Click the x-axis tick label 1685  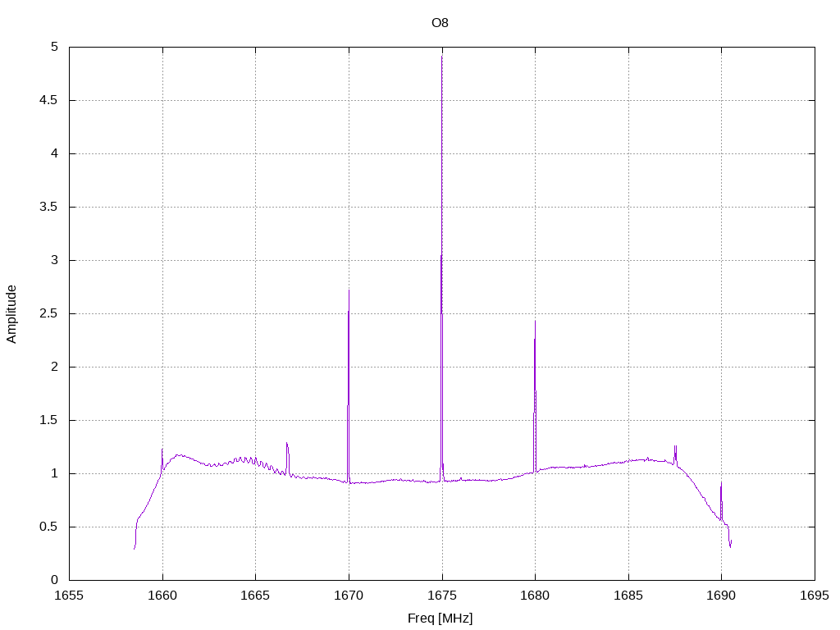click(x=628, y=596)
